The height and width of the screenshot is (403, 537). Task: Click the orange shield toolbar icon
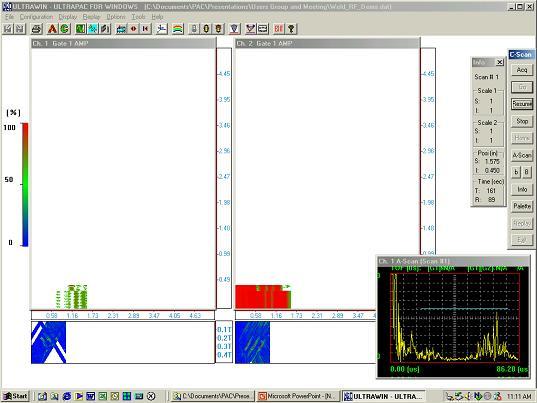(218, 29)
